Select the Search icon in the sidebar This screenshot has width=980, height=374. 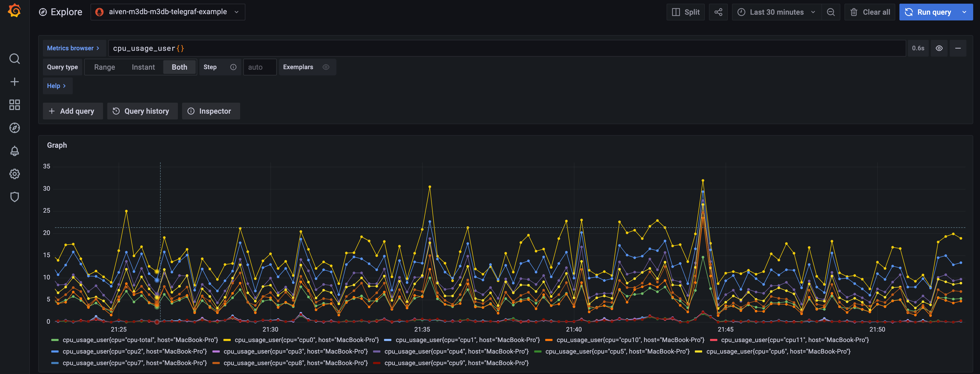click(14, 59)
